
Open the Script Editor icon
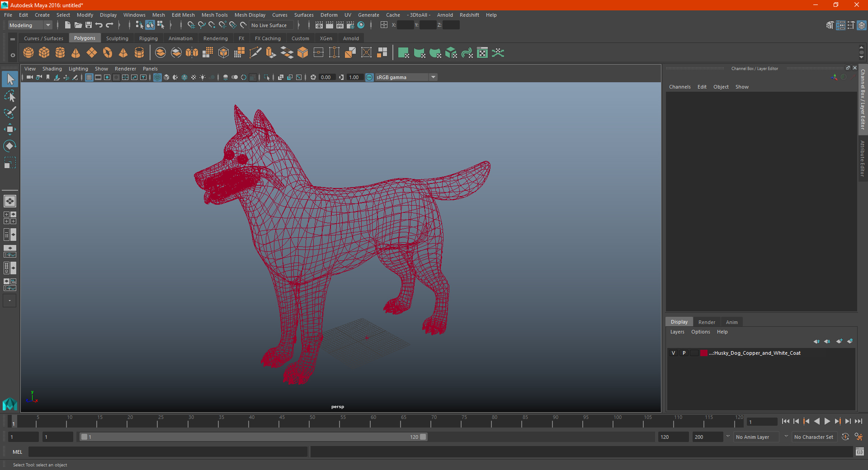click(860, 451)
